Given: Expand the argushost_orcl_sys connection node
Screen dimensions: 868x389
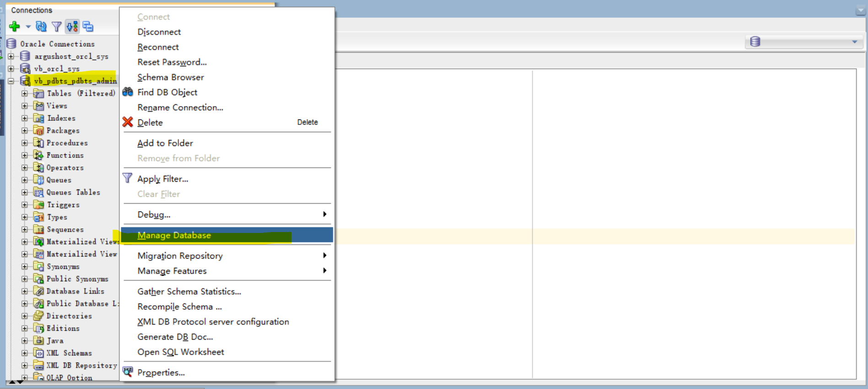Looking at the screenshot, I should click(x=11, y=56).
